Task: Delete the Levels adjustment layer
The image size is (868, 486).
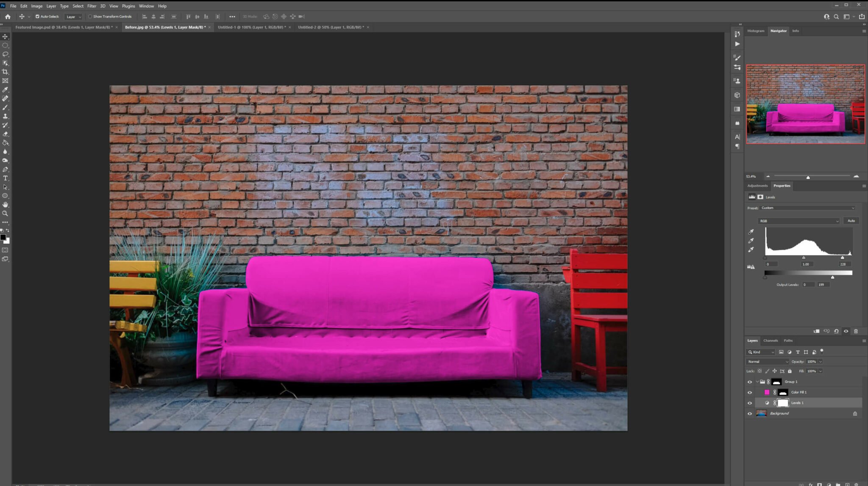Action: pos(856,331)
